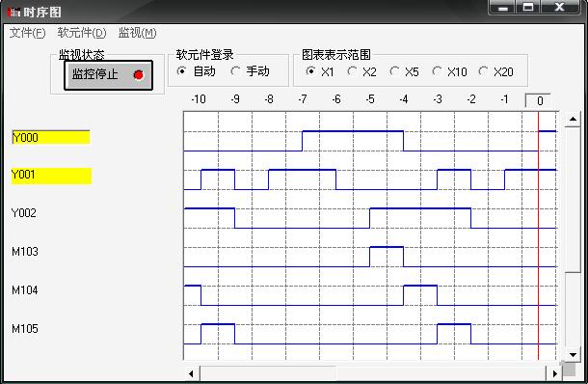Screen dimensions: 588x384
Task: Click the M105 device label
Action: (25, 329)
